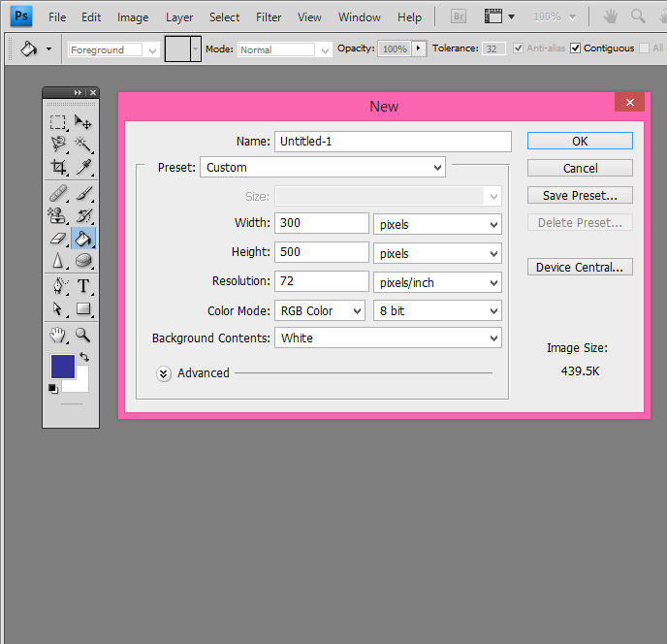Open the View menu
The image size is (667, 644).
pos(309,17)
